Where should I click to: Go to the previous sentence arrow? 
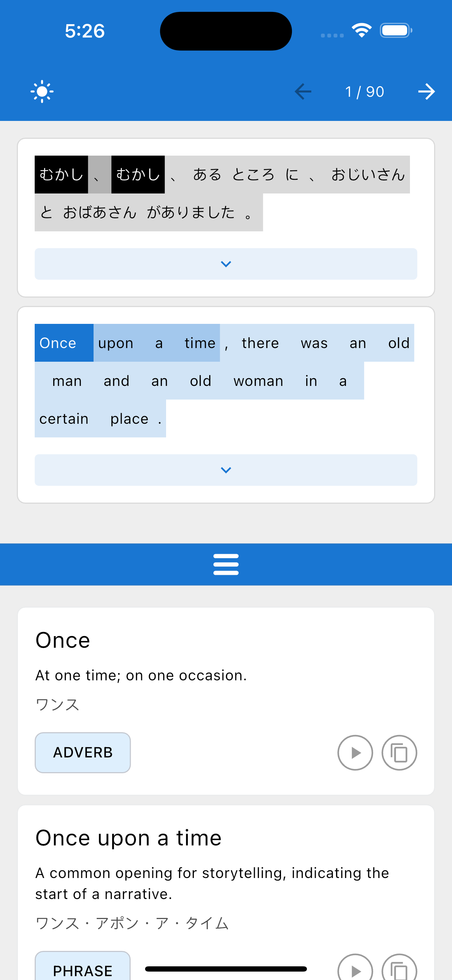click(303, 91)
